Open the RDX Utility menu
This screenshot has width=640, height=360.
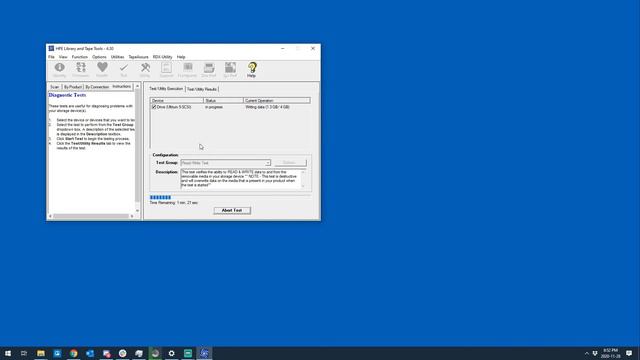(x=162, y=57)
